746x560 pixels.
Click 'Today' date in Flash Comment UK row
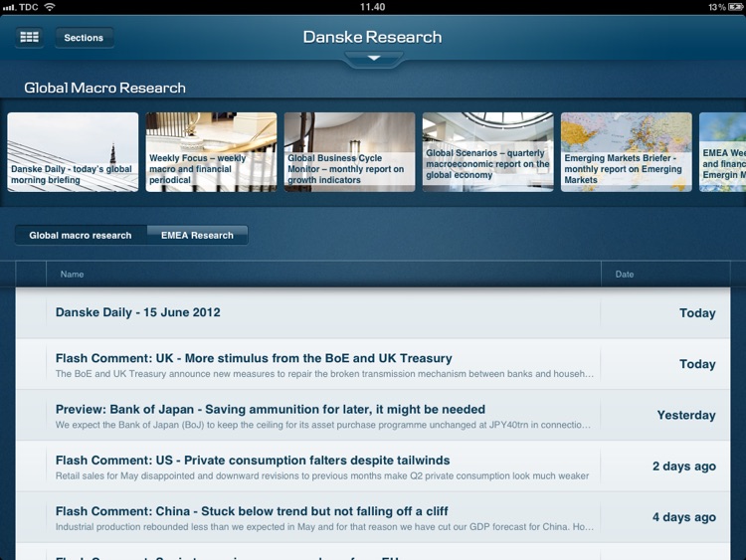coord(697,364)
